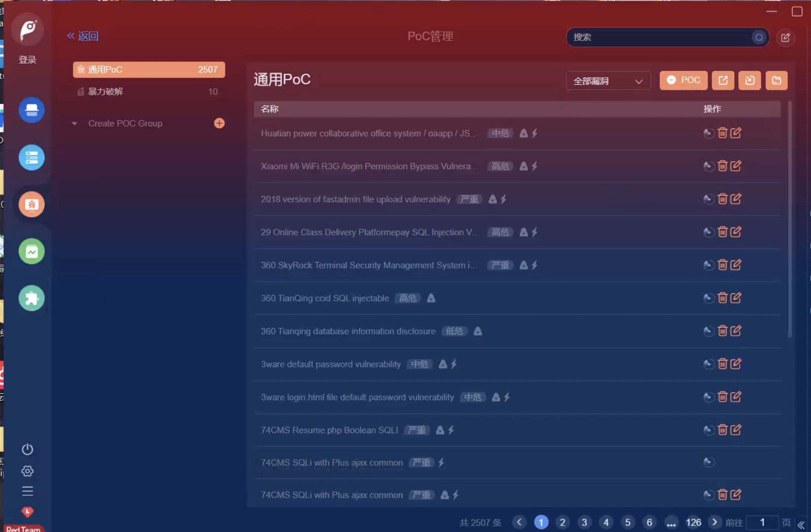Run scan for 360 TianQing ccid SQL PoC
The width and height of the screenshot is (811, 532).
708,298
